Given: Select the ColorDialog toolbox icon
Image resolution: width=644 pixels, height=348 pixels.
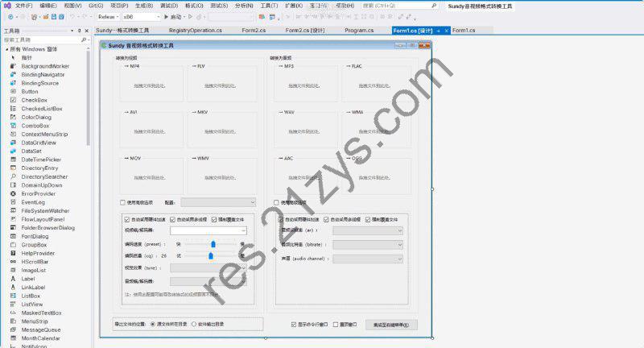Looking at the screenshot, I should pyautogui.click(x=13, y=117).
